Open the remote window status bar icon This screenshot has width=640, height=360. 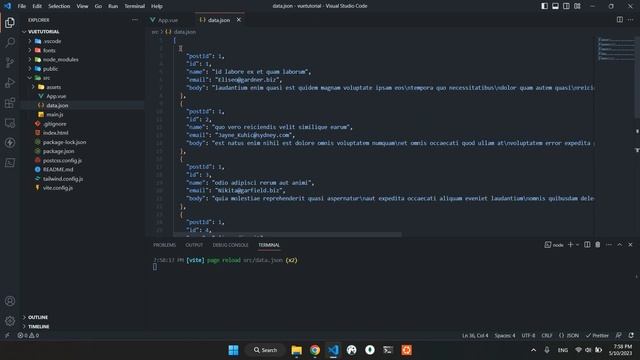tap(7, 335)
